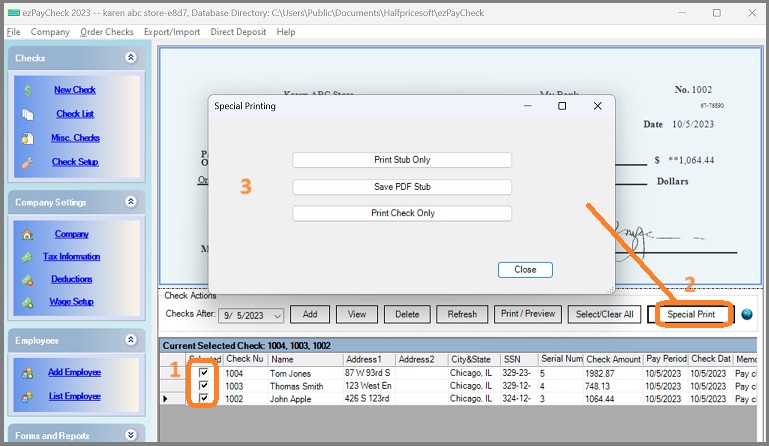
Task: Click the Add Employee icon
Action: pos(28,372)
